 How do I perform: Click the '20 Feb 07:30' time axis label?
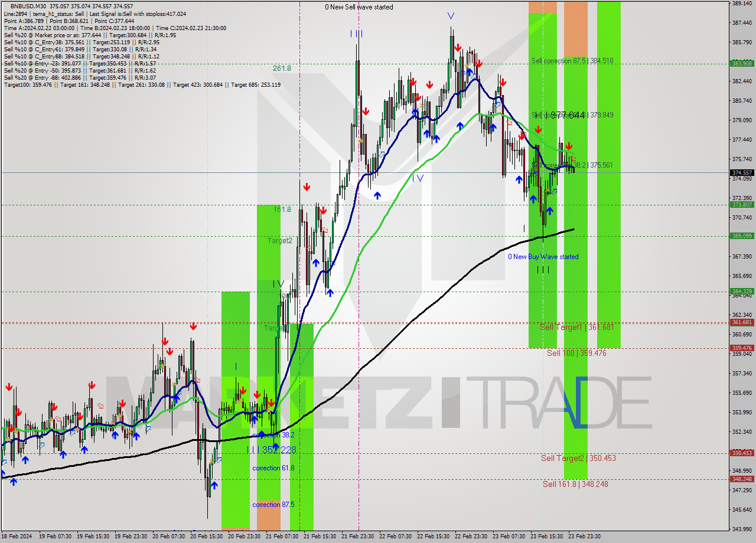[170, 537]
